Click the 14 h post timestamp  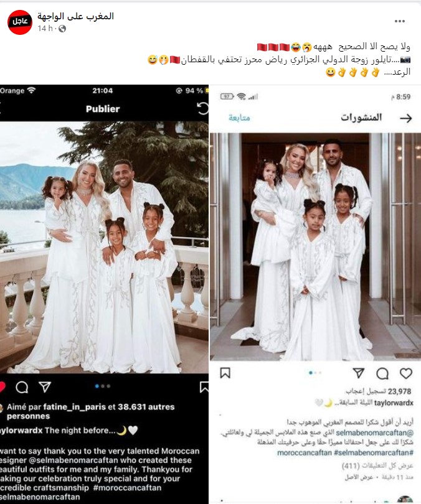tap(45, 29)
